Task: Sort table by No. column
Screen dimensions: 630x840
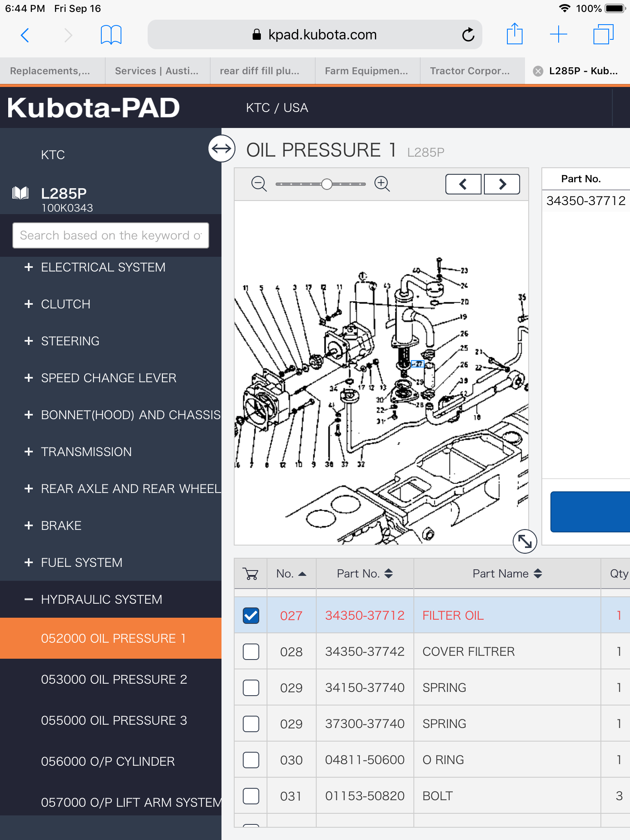Action: coord(291,573)
